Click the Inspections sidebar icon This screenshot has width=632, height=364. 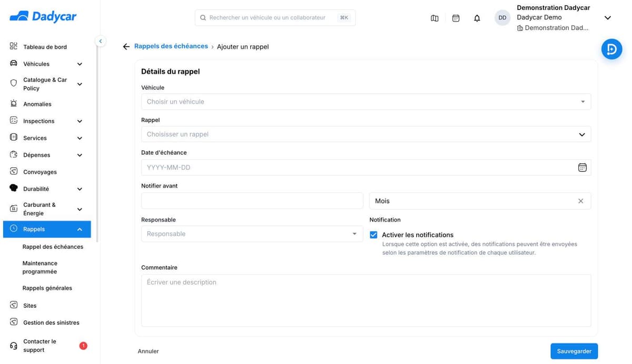pyautogui.click(x=14, y=120)
